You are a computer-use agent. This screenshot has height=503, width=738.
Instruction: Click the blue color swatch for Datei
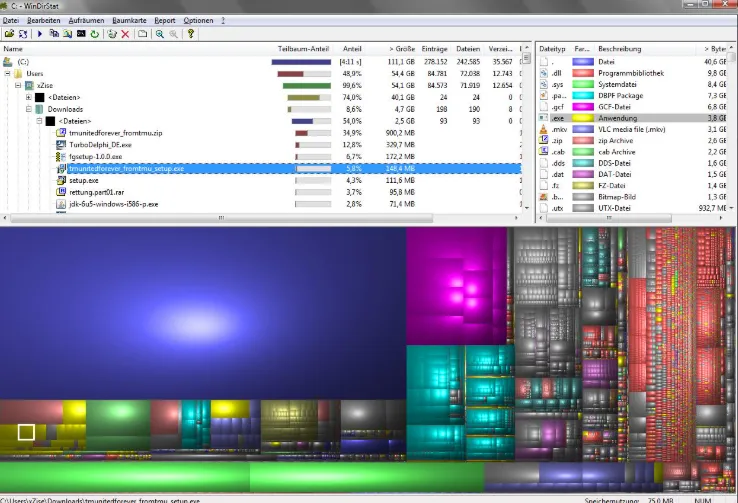(583, 62)
